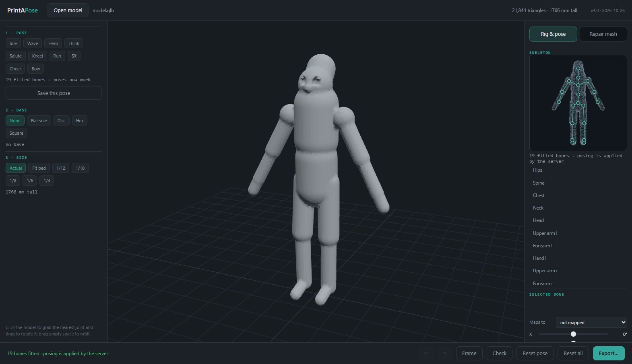The image size is (632, 364).
Task: Select Flat sole base
Action: [x=39, y=121]
